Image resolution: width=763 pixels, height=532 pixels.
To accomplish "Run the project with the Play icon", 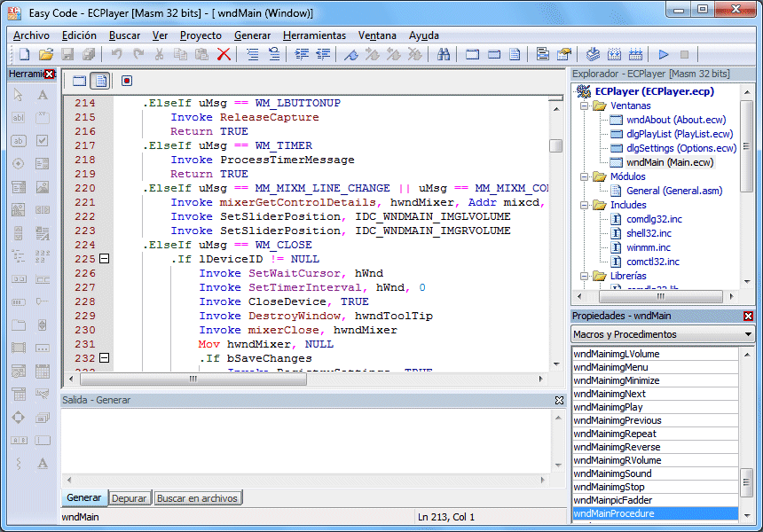I will pyautogui.click(x=665, y=54).
